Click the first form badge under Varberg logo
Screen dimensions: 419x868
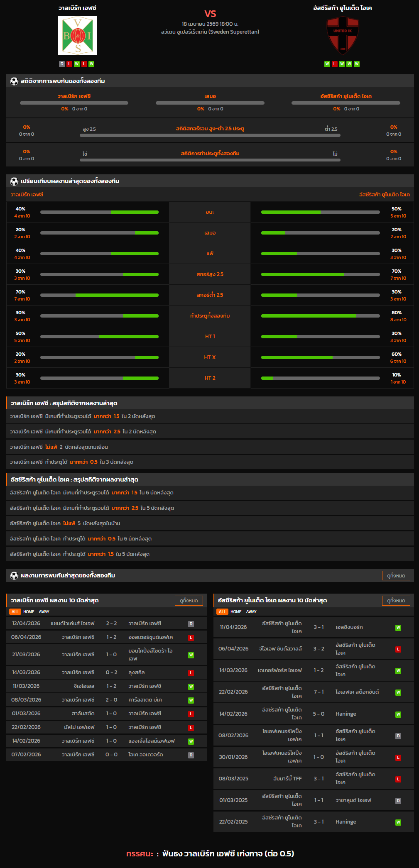coord(62,64)
